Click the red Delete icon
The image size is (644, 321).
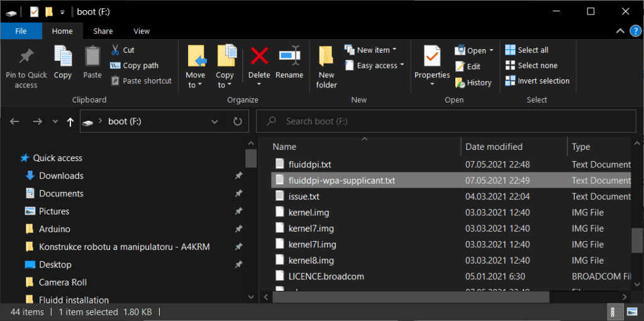pyautogui.click(x=259, y=56)
